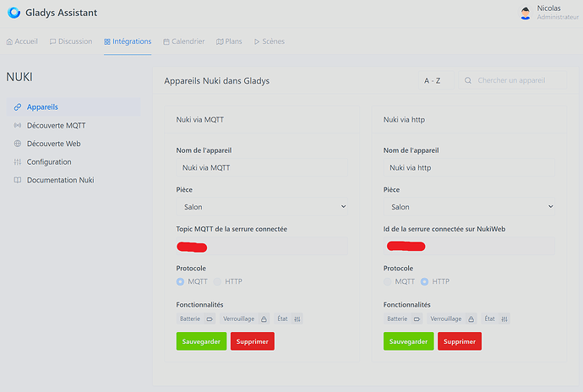Click the Configuration sliders icon
The image size is (583, 392).
point(18,162)
